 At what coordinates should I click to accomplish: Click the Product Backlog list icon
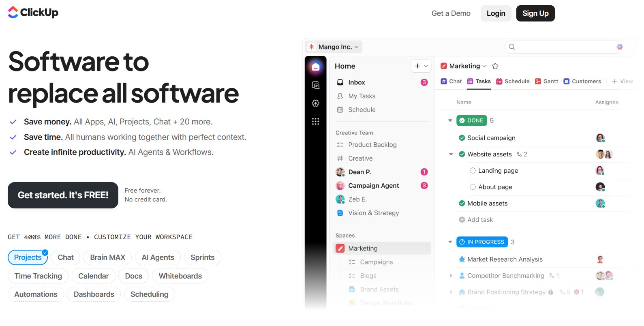pos(340,145)
